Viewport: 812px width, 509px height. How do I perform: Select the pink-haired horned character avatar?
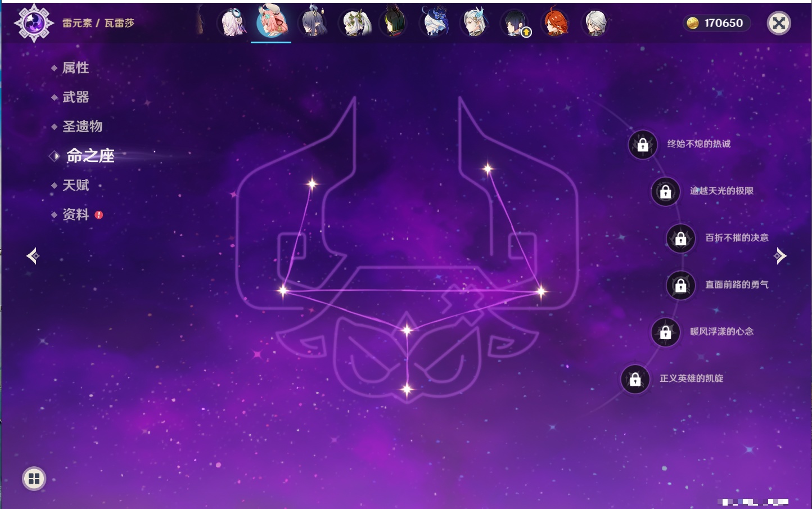click(x=272, y=21)
